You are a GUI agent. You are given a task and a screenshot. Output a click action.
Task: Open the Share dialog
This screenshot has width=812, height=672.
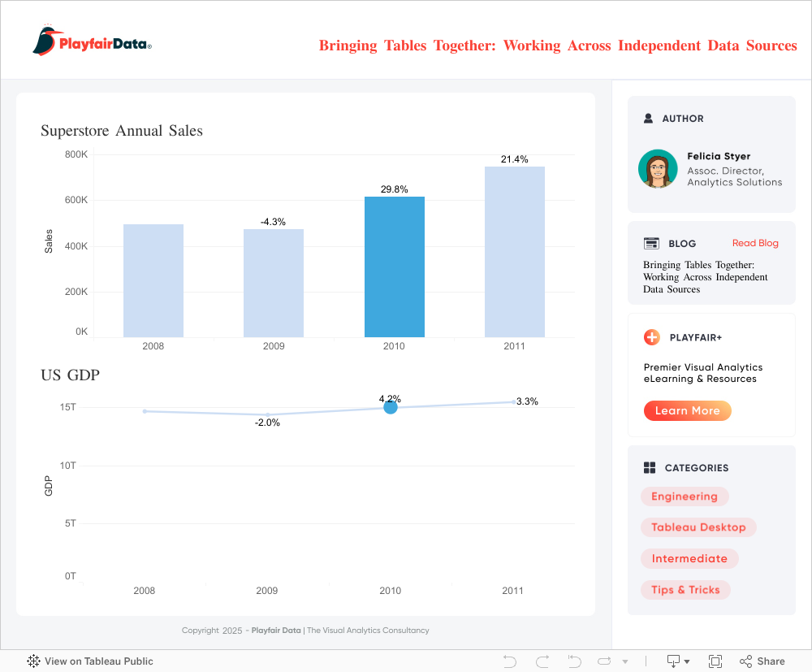click(x=762, y=661)
